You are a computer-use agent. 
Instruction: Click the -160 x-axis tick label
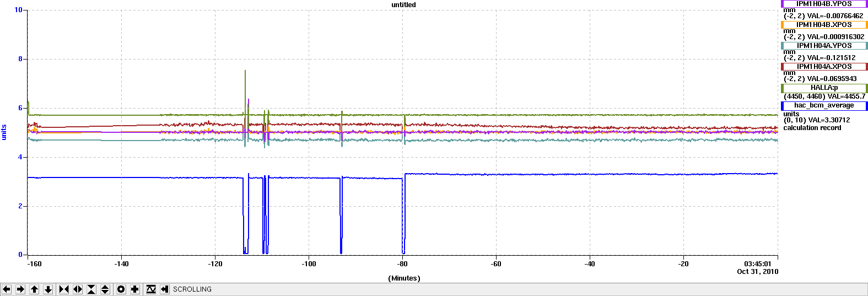(x=34, y=264)
